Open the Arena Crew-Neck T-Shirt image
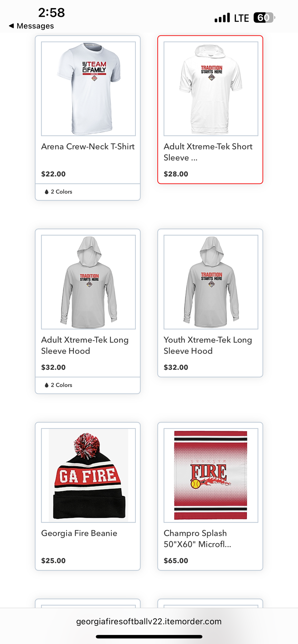298x644 pixels. point(88,89)
